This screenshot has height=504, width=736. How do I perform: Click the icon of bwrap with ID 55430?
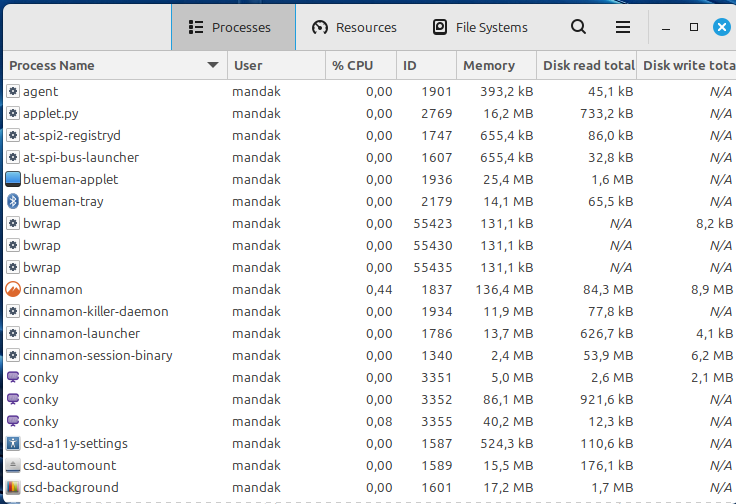pos(13,245)
